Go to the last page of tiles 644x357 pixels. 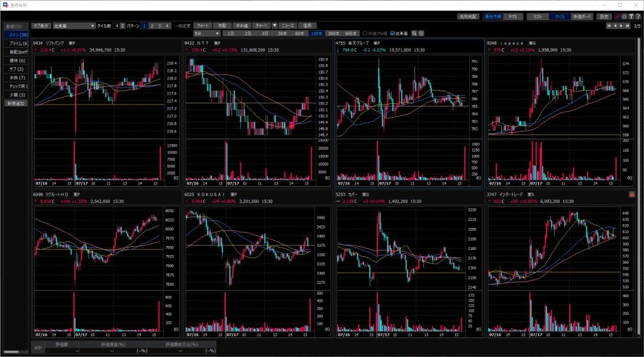628,26
